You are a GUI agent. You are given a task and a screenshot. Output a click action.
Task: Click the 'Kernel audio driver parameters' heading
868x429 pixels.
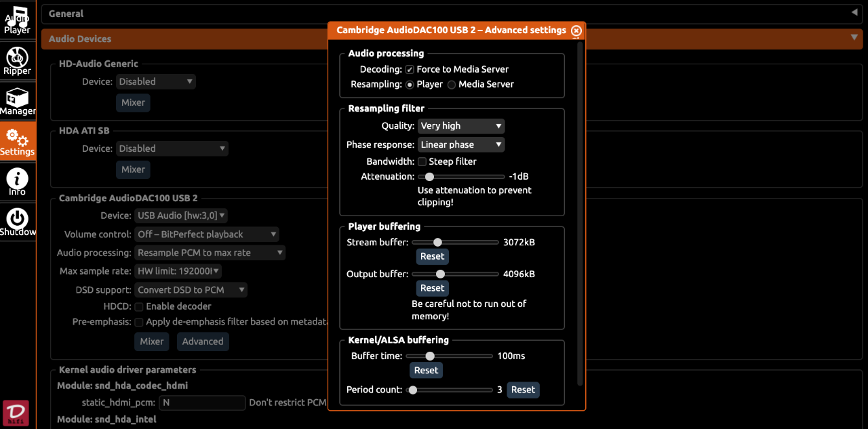pyautogui.click(x=127, y=370)
